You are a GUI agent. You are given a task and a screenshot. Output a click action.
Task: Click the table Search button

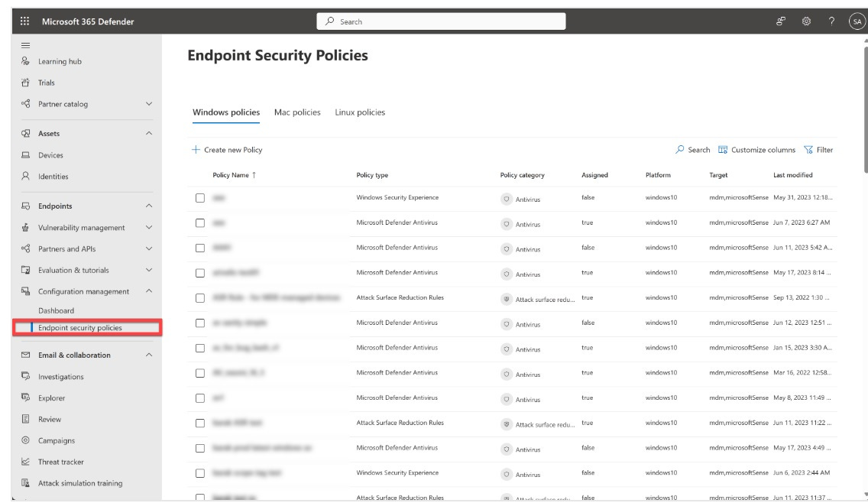click(692, 150)
